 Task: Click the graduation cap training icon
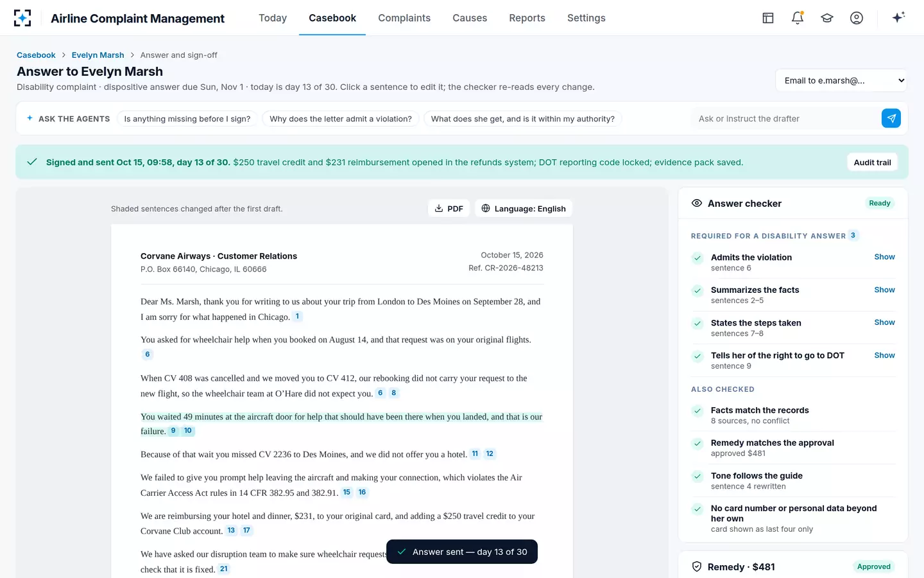click(x=827, y=18)
